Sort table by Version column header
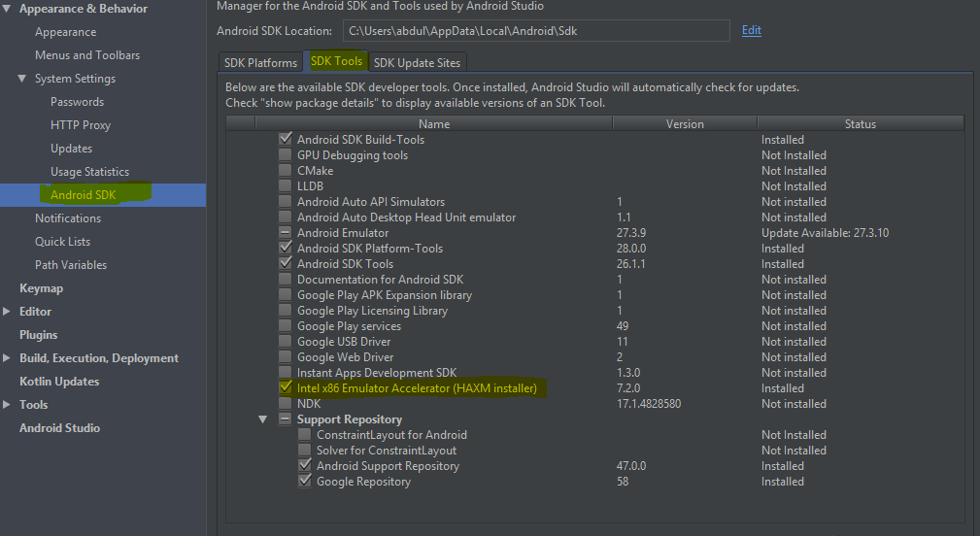Image resolution: width=980 pixels, height=536 pixels. [x=685, y=123]
